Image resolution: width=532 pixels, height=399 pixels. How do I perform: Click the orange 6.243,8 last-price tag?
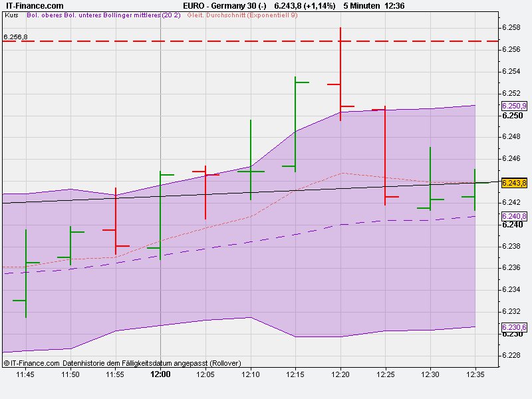[513, 183]
